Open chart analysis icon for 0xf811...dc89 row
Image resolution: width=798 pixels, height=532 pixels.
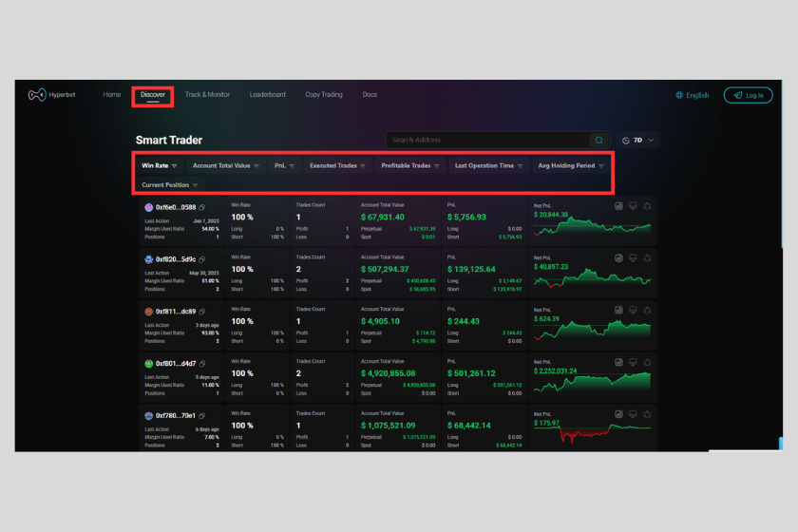[618, 310]
